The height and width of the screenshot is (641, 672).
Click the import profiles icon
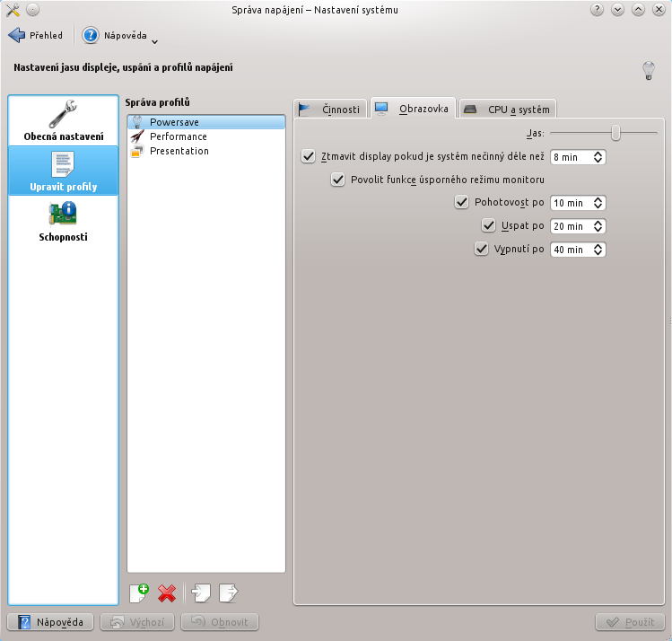click(x=201, y=593)
